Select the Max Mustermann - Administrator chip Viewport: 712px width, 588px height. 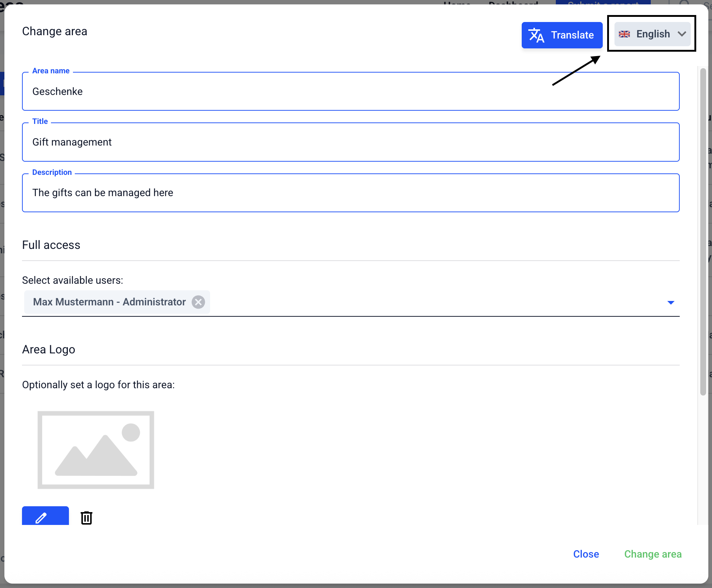tap(109, 302)
